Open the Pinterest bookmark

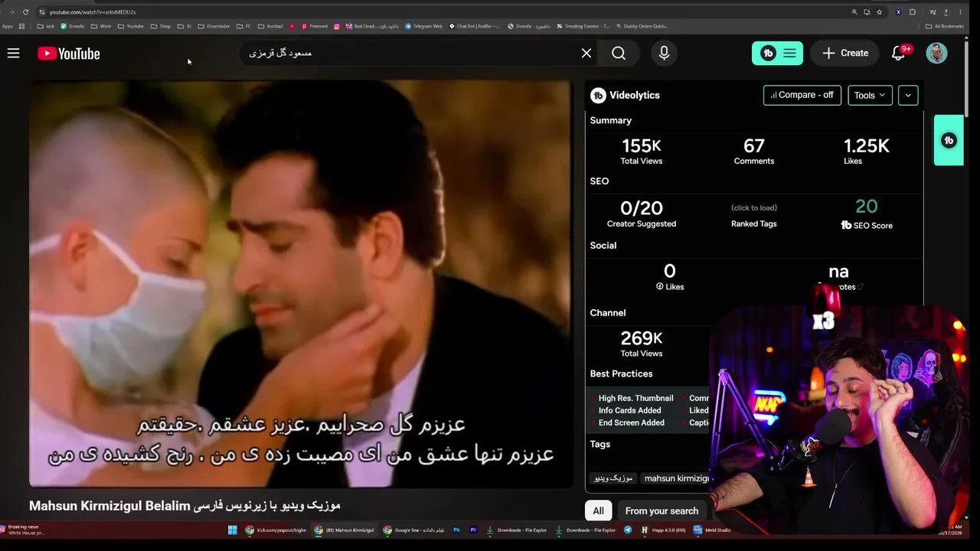click(315, 26)
